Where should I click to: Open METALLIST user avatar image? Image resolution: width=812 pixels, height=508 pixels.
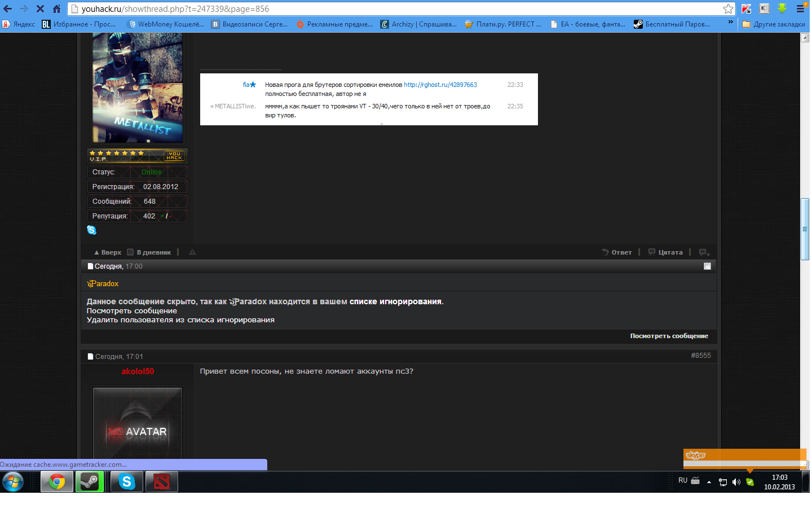pos(138,87)
